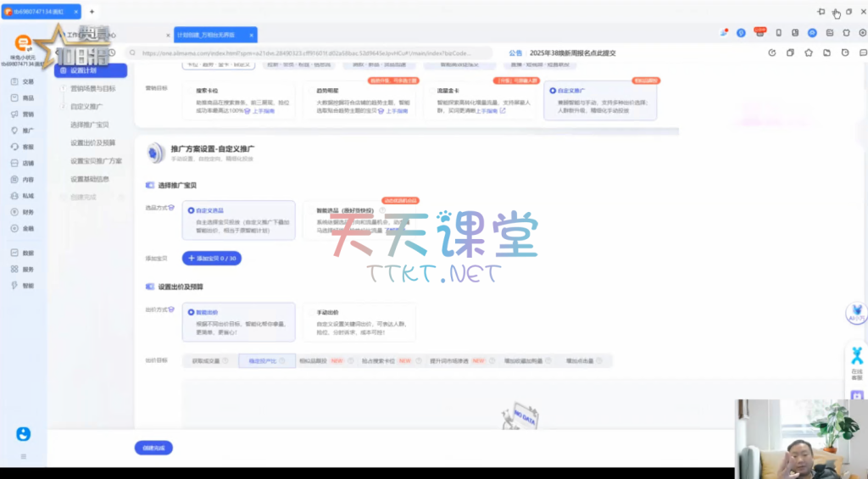The image size is (868, 479).
Task: Click the 添加宝贝 0/30 button
Action: pyautogui.click(x=212, y=258)
